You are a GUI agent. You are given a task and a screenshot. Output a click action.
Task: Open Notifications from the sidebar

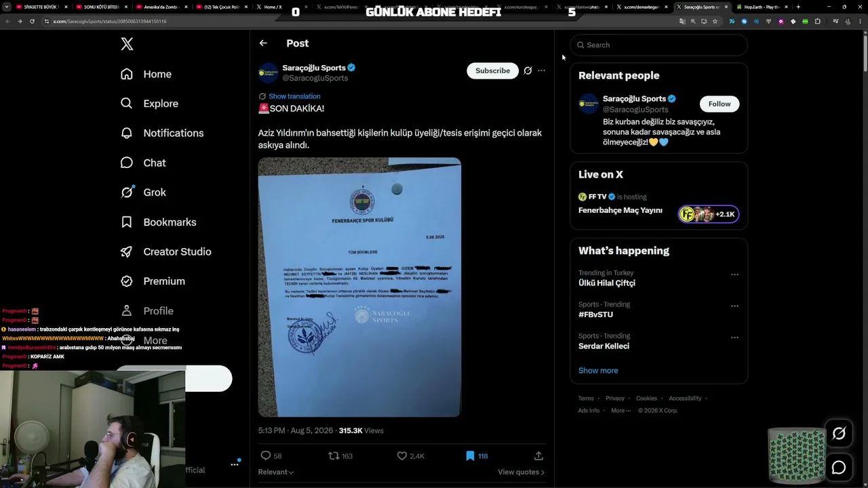(x=161, y=133)
